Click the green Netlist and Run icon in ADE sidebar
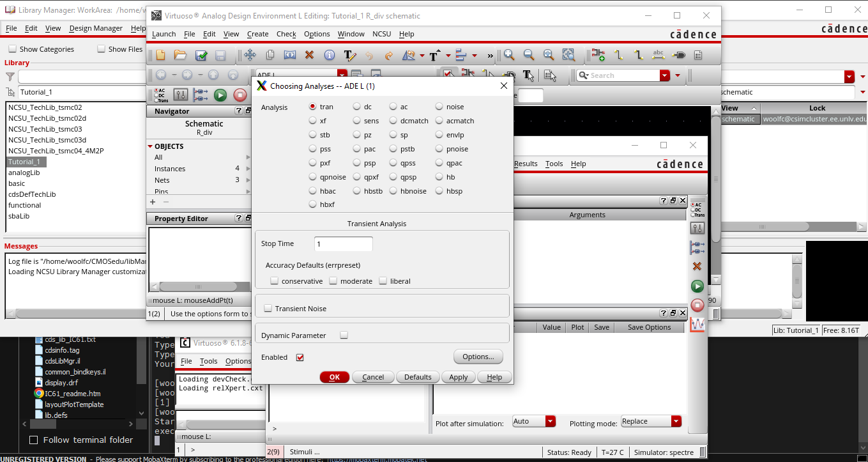This screenshot has width=868, height=462. click(697, 286)
